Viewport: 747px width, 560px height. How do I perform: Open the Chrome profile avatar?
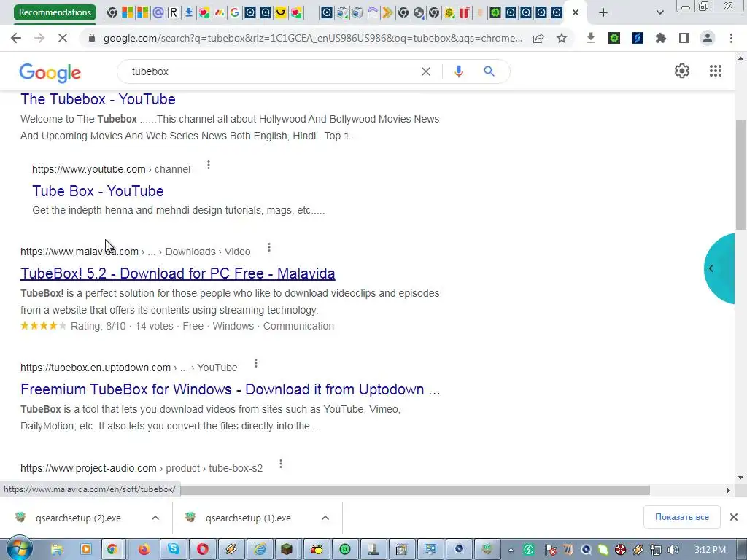(x=708, y=38)
